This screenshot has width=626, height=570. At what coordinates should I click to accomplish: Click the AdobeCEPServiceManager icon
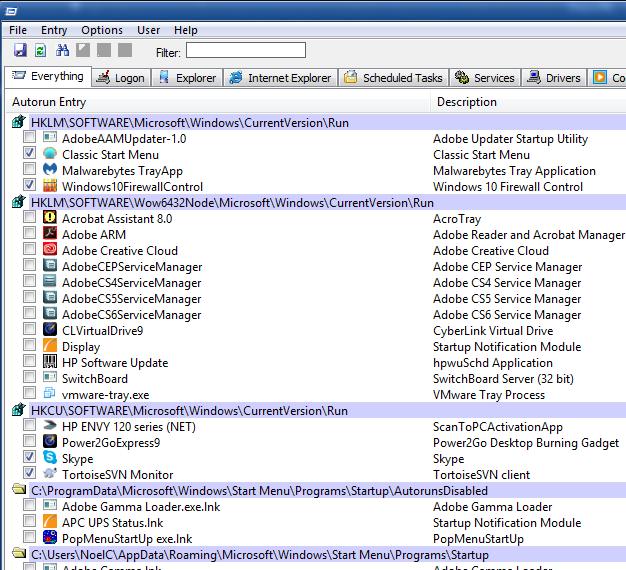tap(50, 266)
